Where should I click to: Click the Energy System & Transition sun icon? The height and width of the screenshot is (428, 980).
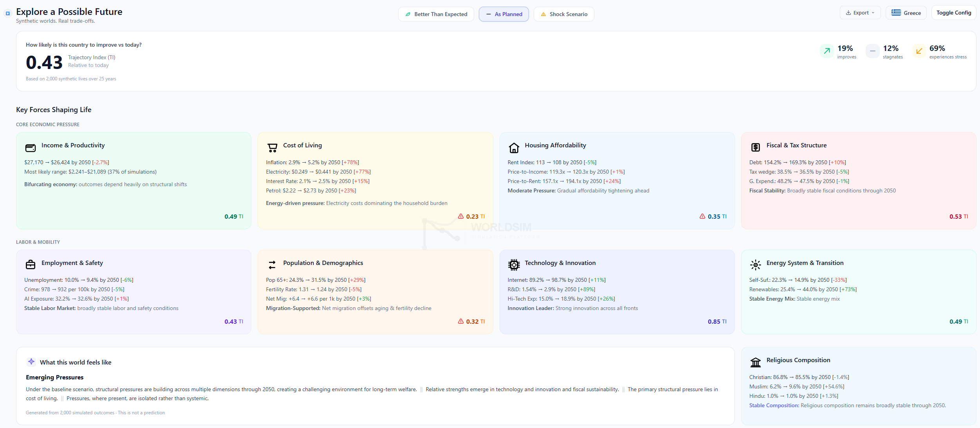755,265
